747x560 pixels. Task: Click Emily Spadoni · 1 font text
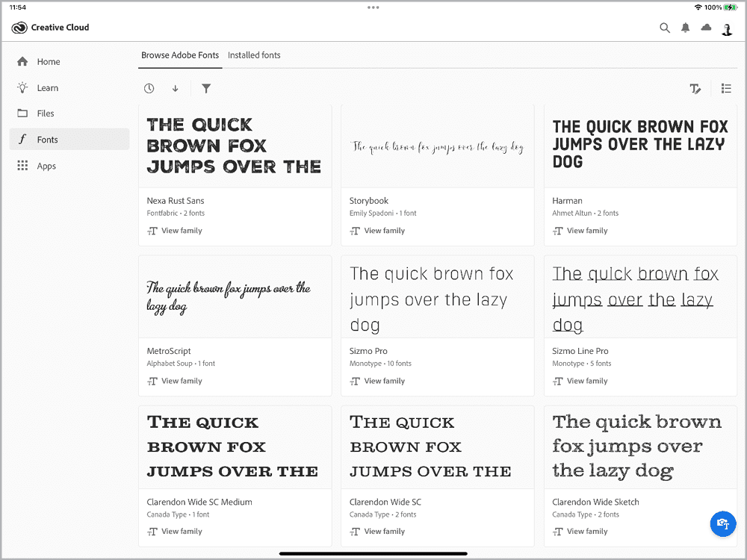coord(383,214)
